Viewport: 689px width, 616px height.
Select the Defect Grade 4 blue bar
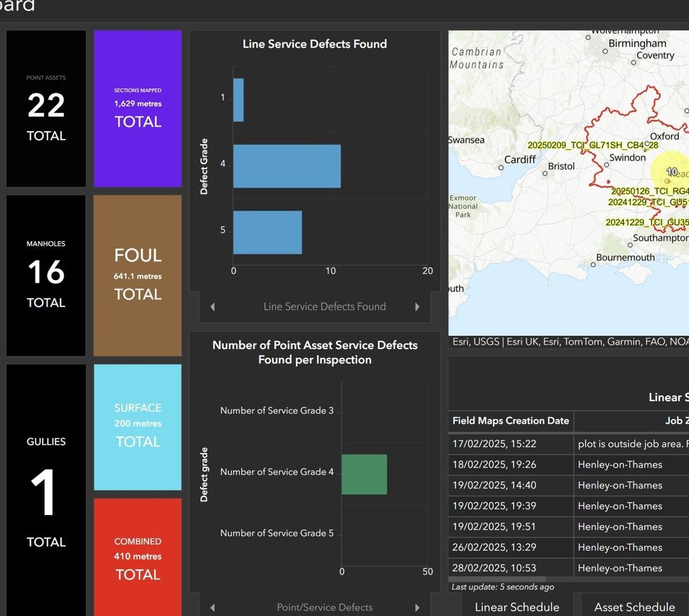click(287, 166)
